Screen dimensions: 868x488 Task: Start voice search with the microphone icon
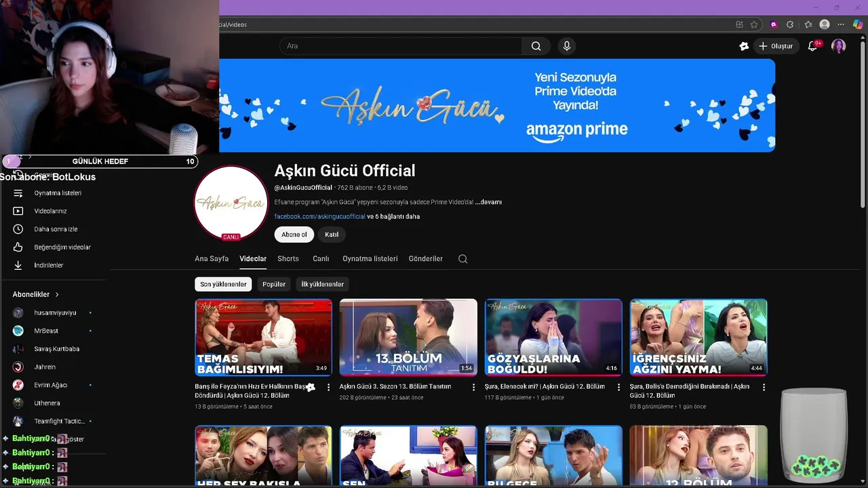(567, 46)
